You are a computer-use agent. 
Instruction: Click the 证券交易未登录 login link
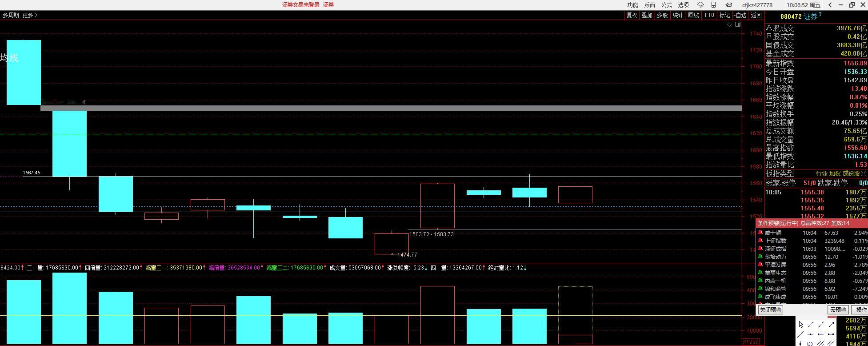301,5
